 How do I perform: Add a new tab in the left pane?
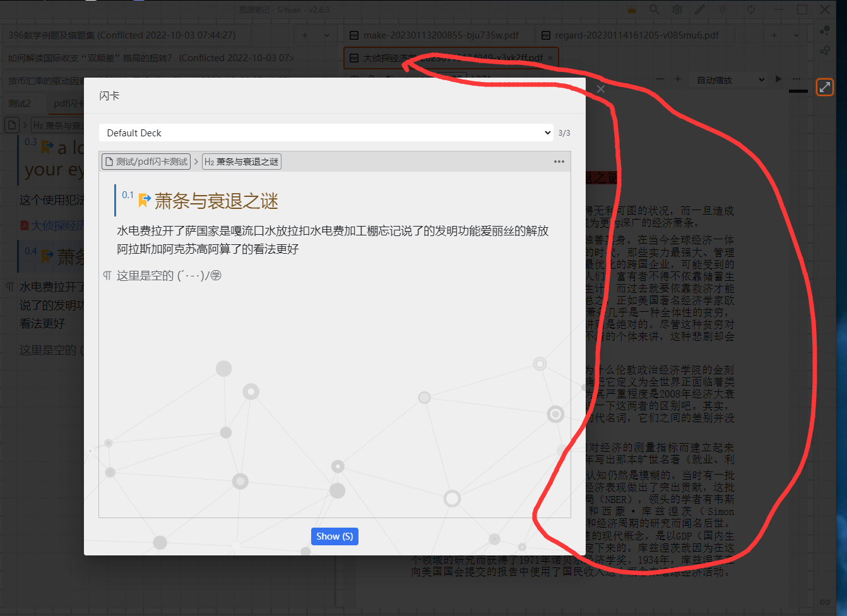point(305,35)
